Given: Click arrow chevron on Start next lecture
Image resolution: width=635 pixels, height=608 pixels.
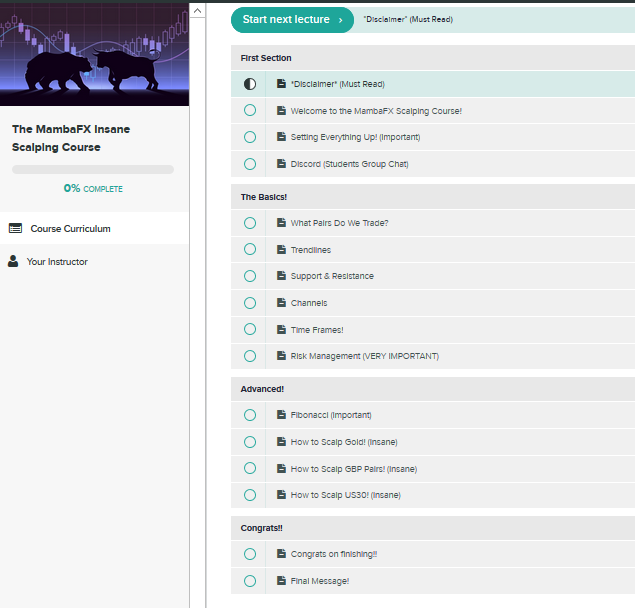Looking at the screenshot, I should (x=340, y=19).
